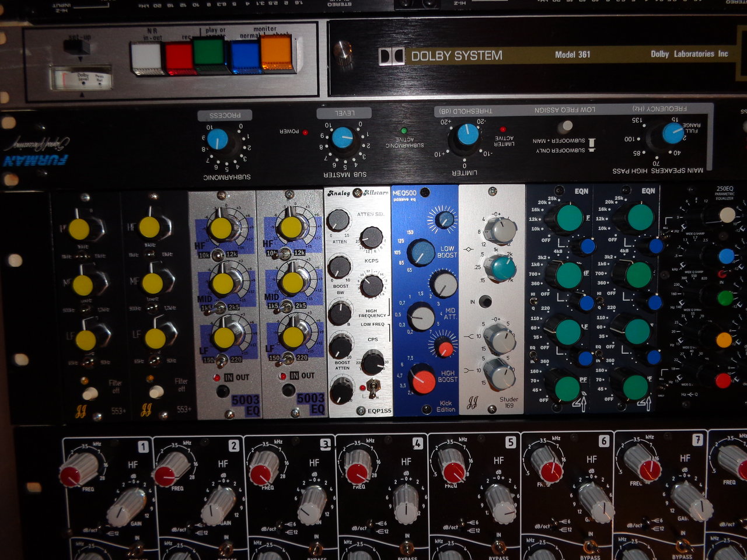Click the Limiter threshold knob
Viewport: 747px width, 560px height.
(x=467, y=135)
